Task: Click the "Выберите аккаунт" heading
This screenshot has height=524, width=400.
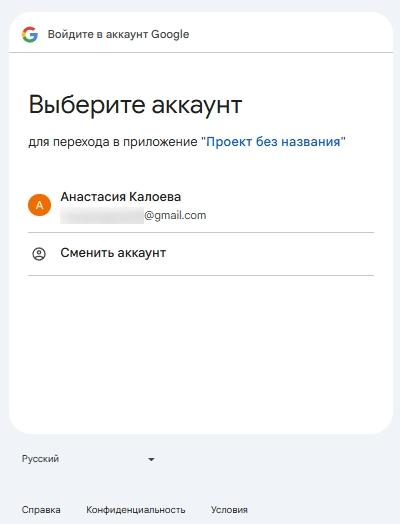Action: (x=135, y=105)
